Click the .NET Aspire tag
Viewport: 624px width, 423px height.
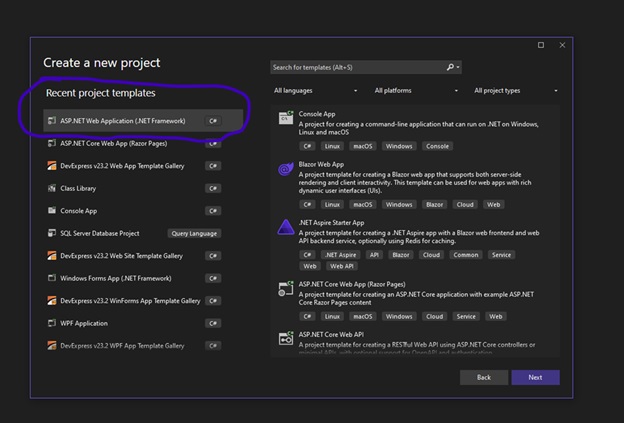(340, 255)
